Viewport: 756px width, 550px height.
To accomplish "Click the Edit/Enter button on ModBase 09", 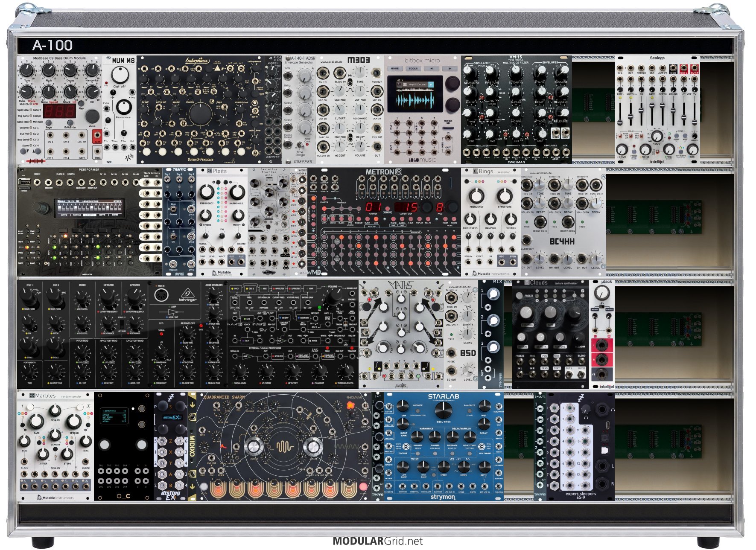I will [70, 123].
